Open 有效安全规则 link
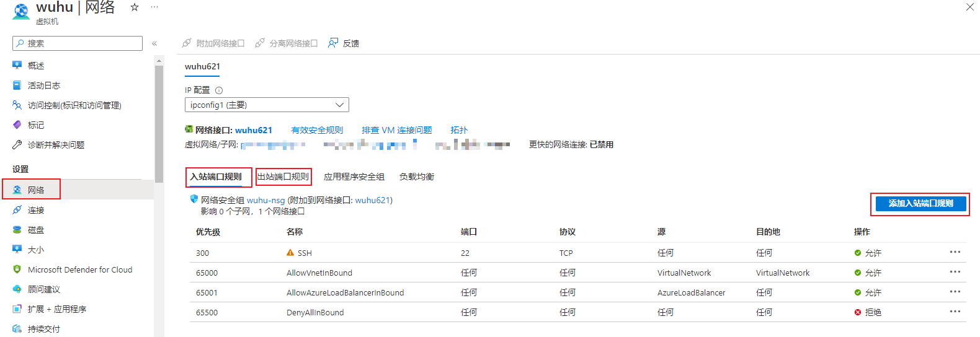The width and height of the screenshot is (980, 337). click(317, 130)
